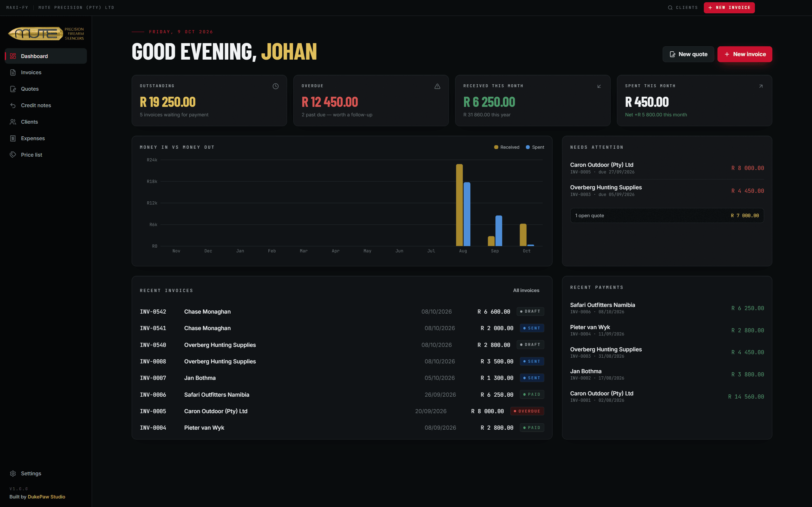Image resolution: width=812 pixels, height=507 pixels.
Task: Click the warning triangle on Overdue card
Action: (437, 86)
